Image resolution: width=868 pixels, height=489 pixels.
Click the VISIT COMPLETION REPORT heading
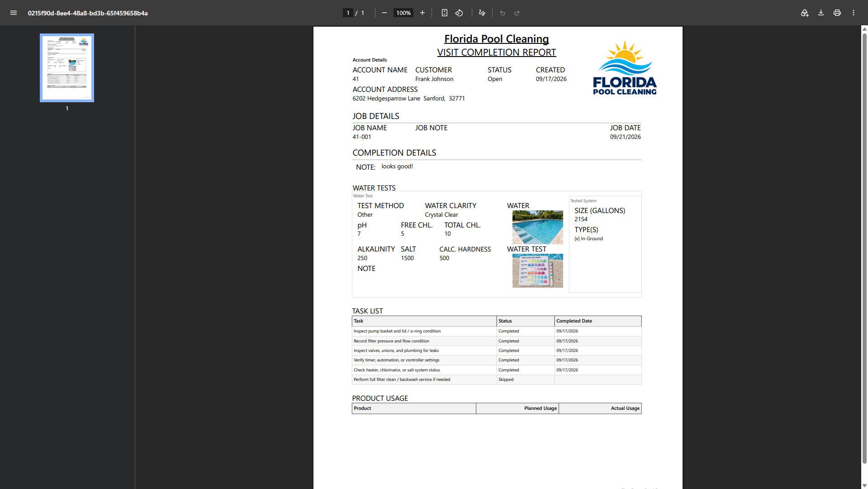tap(497, 52)
